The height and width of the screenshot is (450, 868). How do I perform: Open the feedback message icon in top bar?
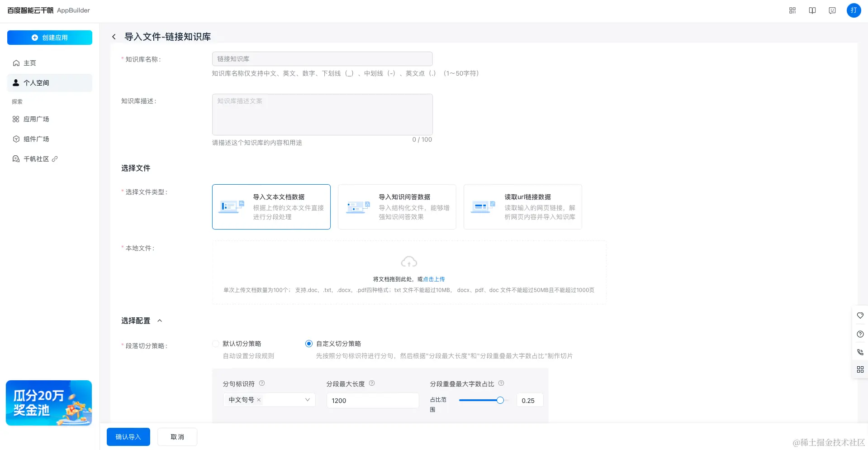(832, 10)
